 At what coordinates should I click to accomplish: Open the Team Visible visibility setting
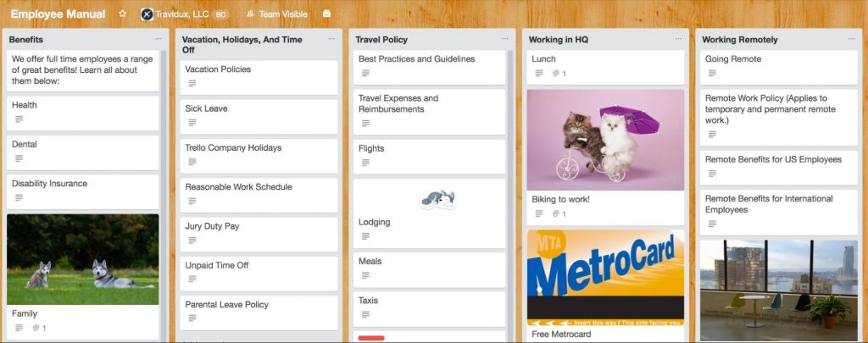[x=277, y=14]
